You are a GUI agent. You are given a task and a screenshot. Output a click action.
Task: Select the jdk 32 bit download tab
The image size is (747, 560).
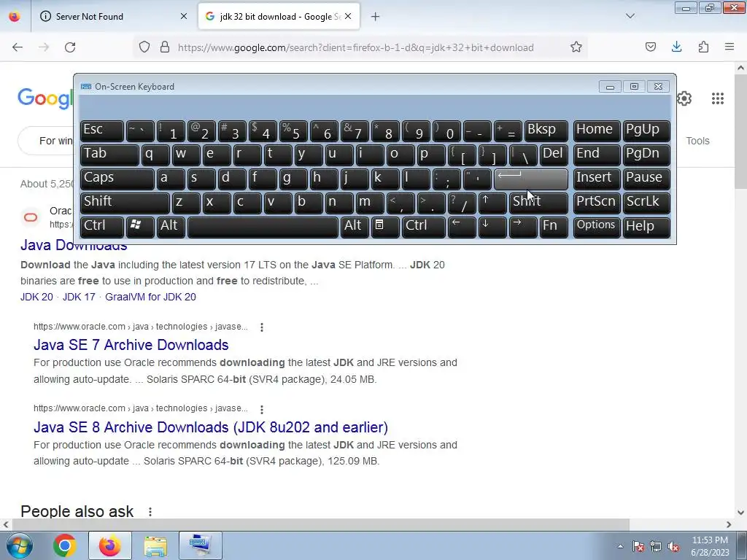tap(279, 17)
